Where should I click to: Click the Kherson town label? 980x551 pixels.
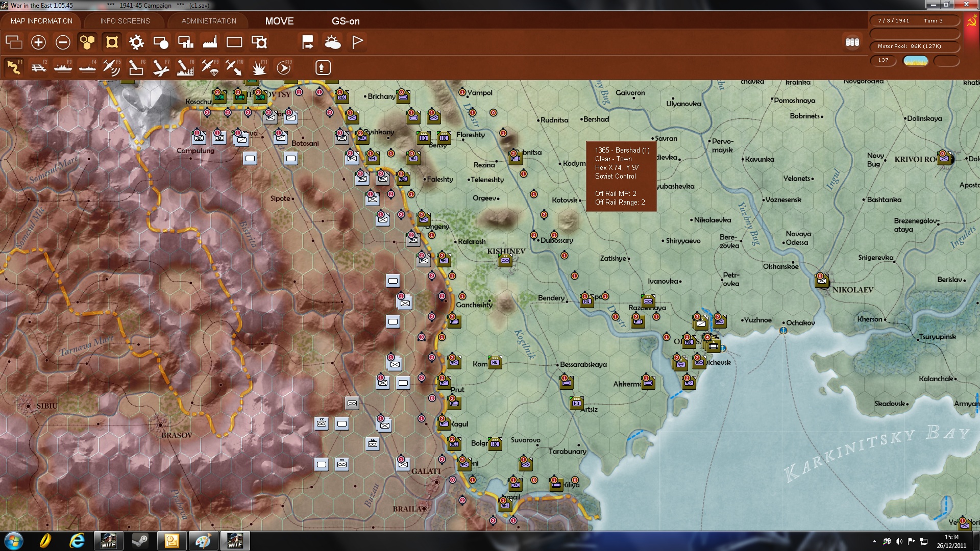870,319
